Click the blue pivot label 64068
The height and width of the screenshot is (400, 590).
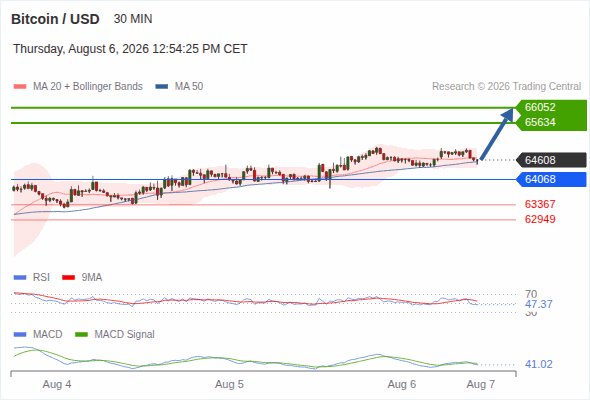click(x=551, y=179)
